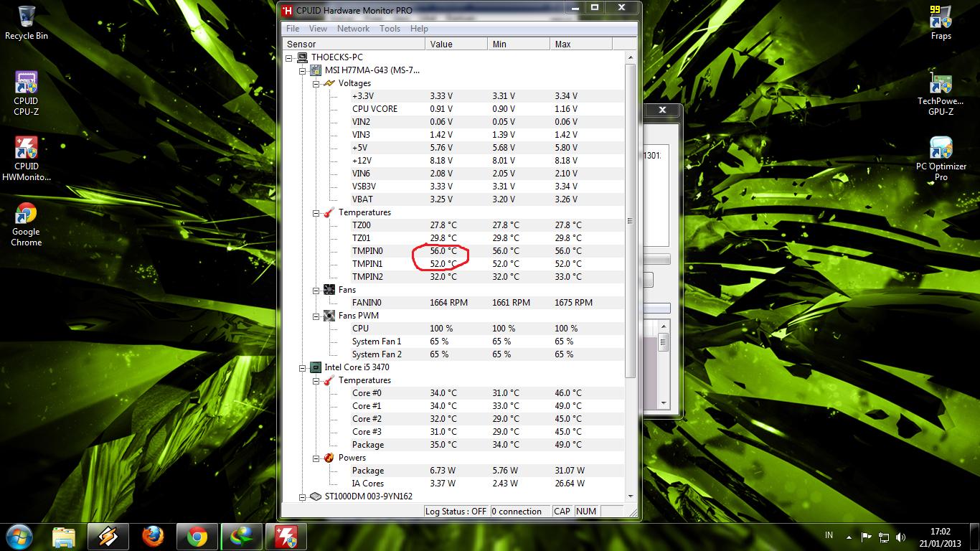Click the Intel Core i5 3470 chip icon

pos(316,367)
